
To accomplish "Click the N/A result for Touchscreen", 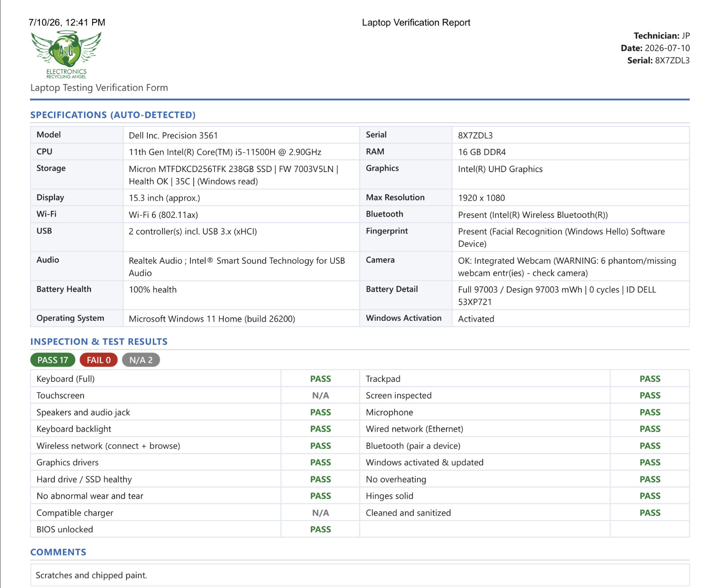I will pos(320,395).
